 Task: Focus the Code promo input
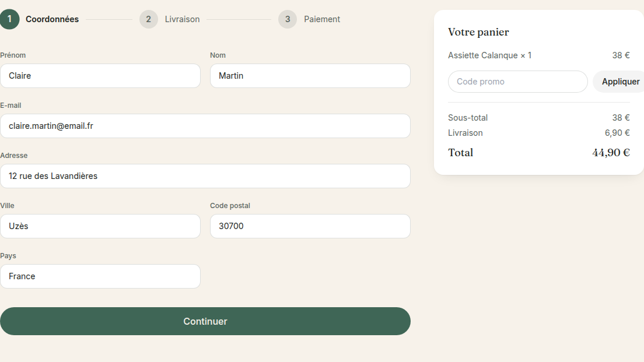click(518, 82)
